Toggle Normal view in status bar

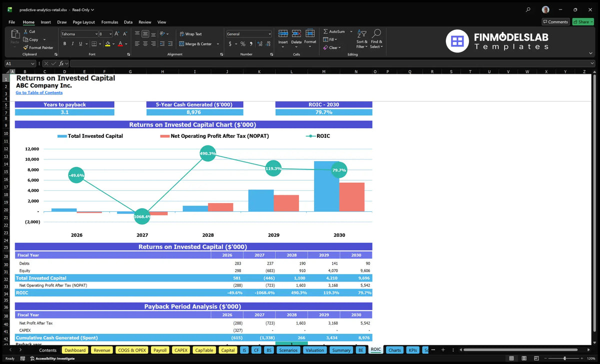tap(511, 359)
